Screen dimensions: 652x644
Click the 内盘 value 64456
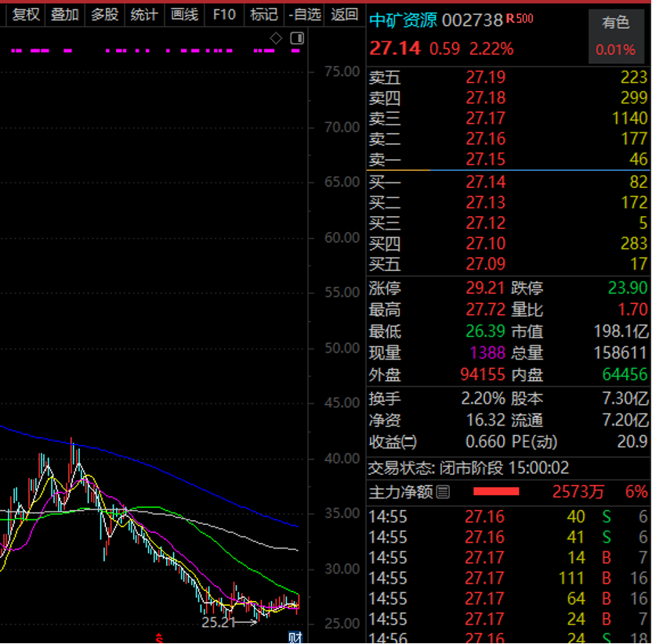click(x=625, y=374)
